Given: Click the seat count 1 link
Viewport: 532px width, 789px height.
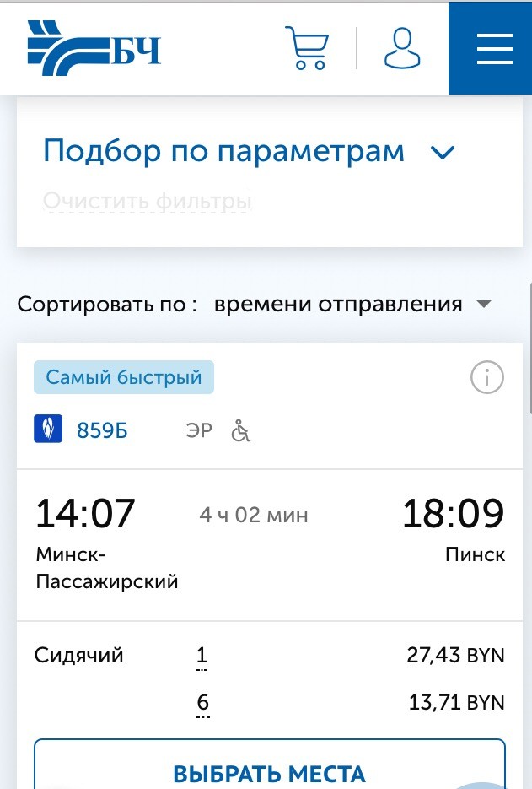Looking at the screenshot, I should (x=202, y=656).
